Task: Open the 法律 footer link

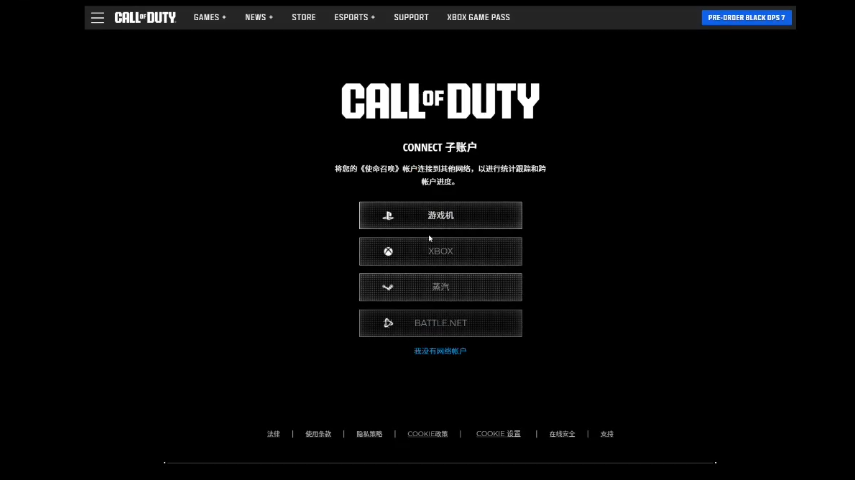Action: tap(273, 434)
